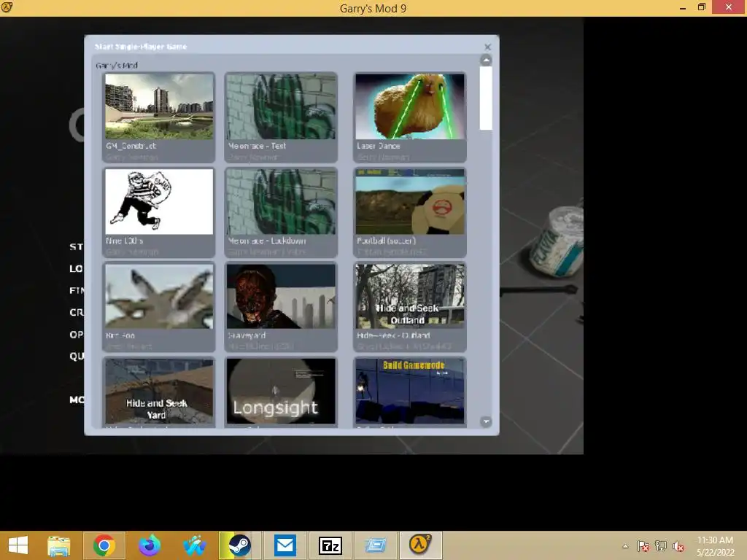The width and height of the screenshot is (747, 560).
Task: Switch to Steam on the taskbar
Action: pyautogui.click(x=239, y=545)
